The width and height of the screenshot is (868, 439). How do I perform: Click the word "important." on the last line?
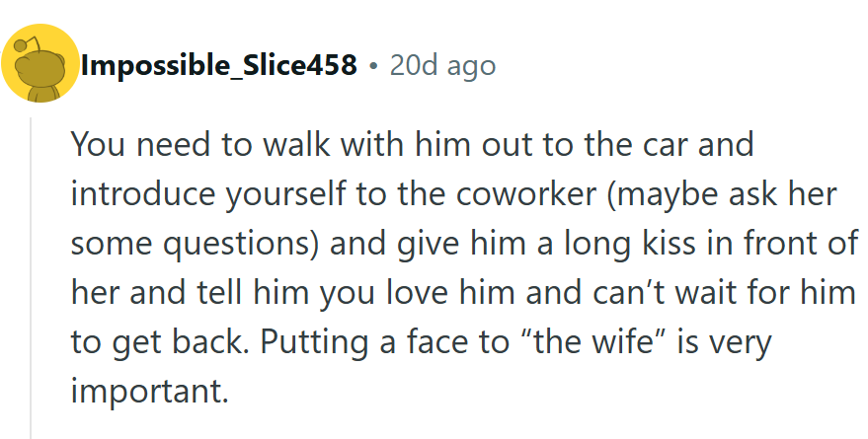[149, 391]
